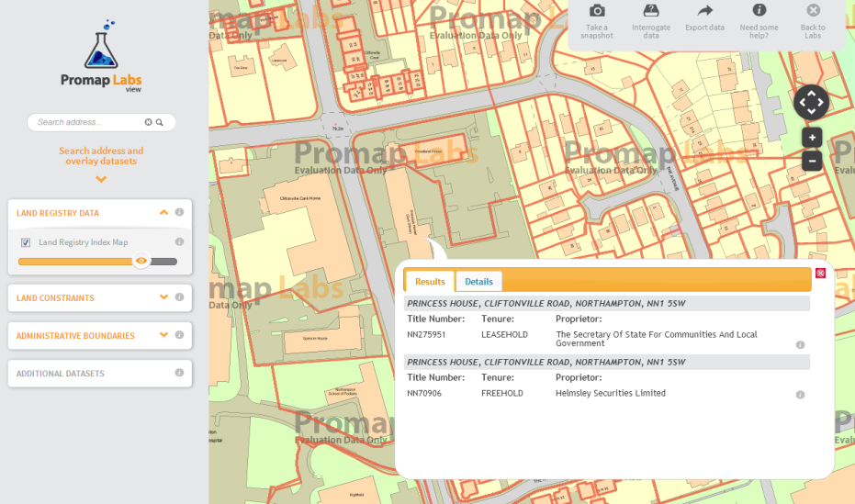This screenshot has height=504, width=855.
Task: Click the Export data arrow icon
Action: [x=704, y=11]
